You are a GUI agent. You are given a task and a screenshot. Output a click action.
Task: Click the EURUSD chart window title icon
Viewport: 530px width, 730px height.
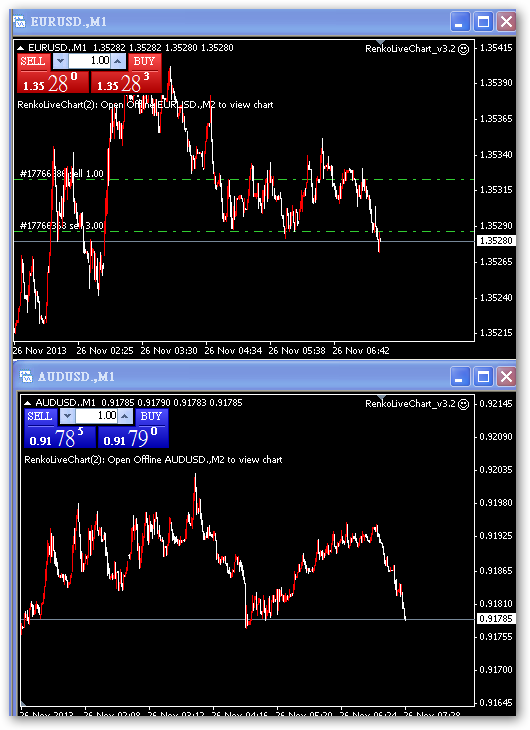tap(20, 21)
